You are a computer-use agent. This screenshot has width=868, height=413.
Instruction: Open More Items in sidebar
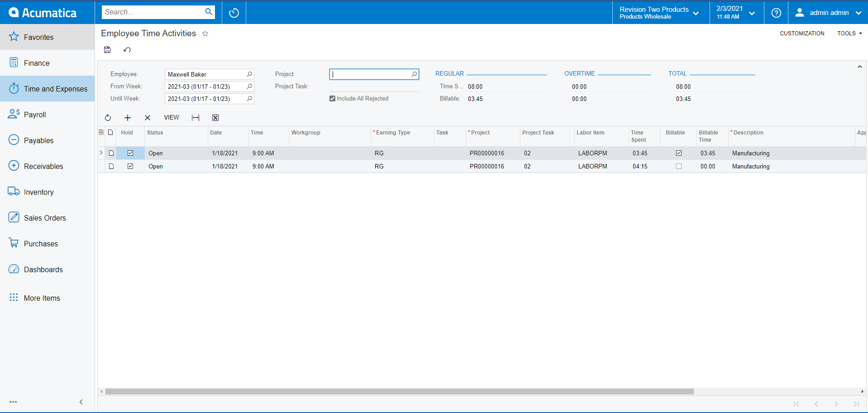click(48, 298)
